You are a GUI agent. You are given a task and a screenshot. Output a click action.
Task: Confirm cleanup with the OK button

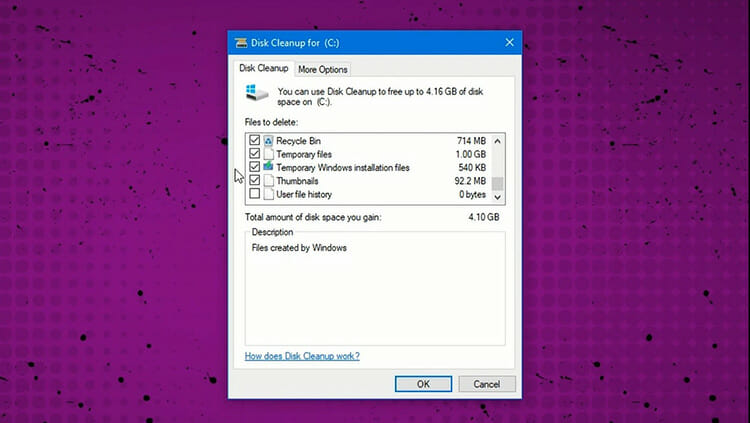click(423, 384)
